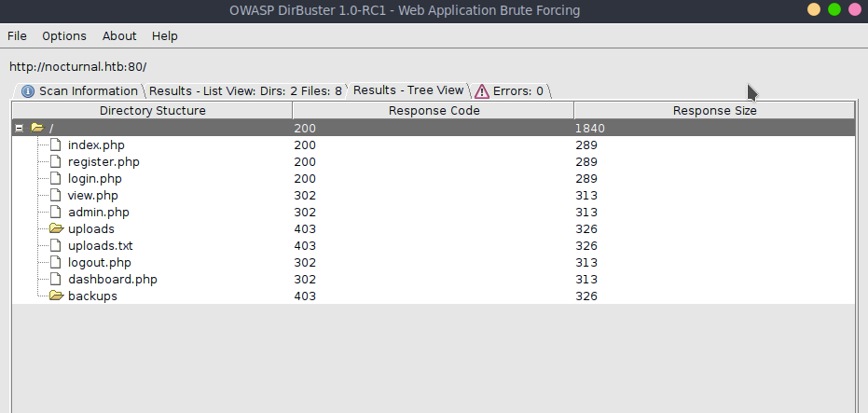This screenshot has width=868, height=413.
Task: Click the red warning icon on Errors tab
Action: point(482,91)
